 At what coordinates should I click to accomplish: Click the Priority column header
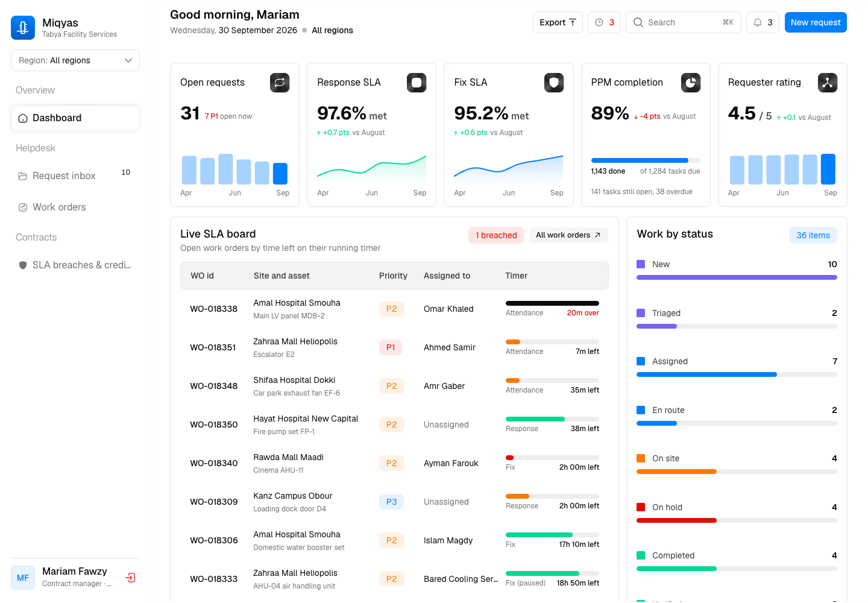pos(393,276)
